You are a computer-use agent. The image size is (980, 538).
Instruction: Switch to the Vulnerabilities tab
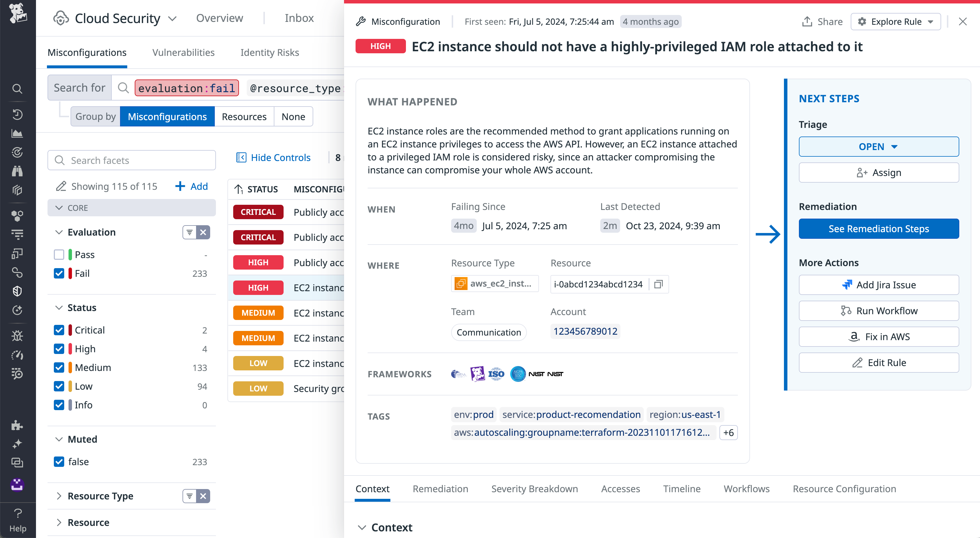(183, 52)
